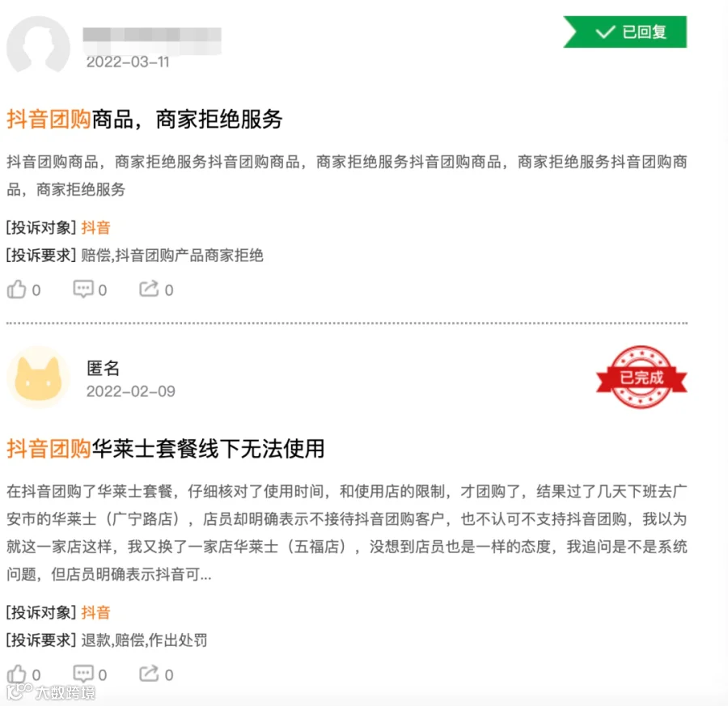Open complaint titled 抖音团购商品，商家拒绝服务

click(x=145, y=120)
